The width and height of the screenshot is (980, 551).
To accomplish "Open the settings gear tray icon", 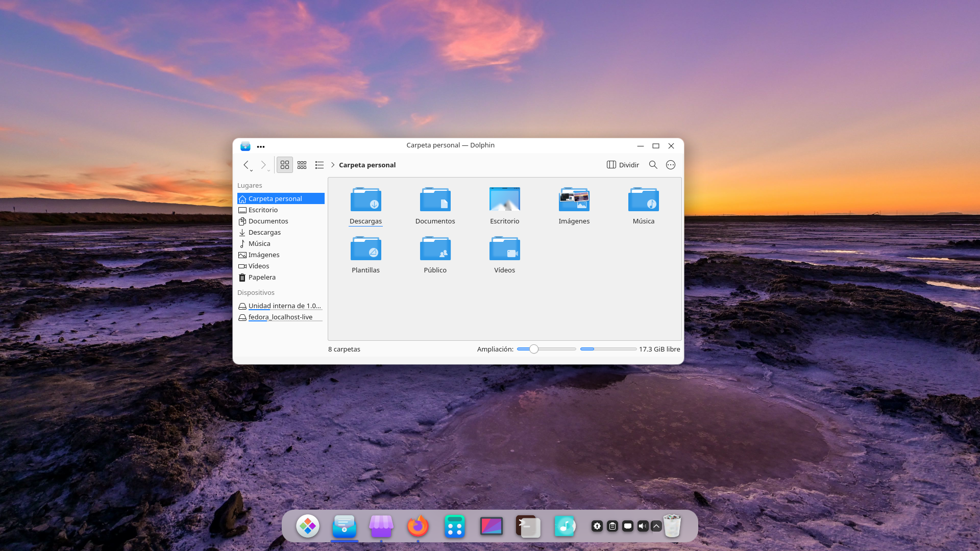I will pyautogui.click(x=597, y=526).
